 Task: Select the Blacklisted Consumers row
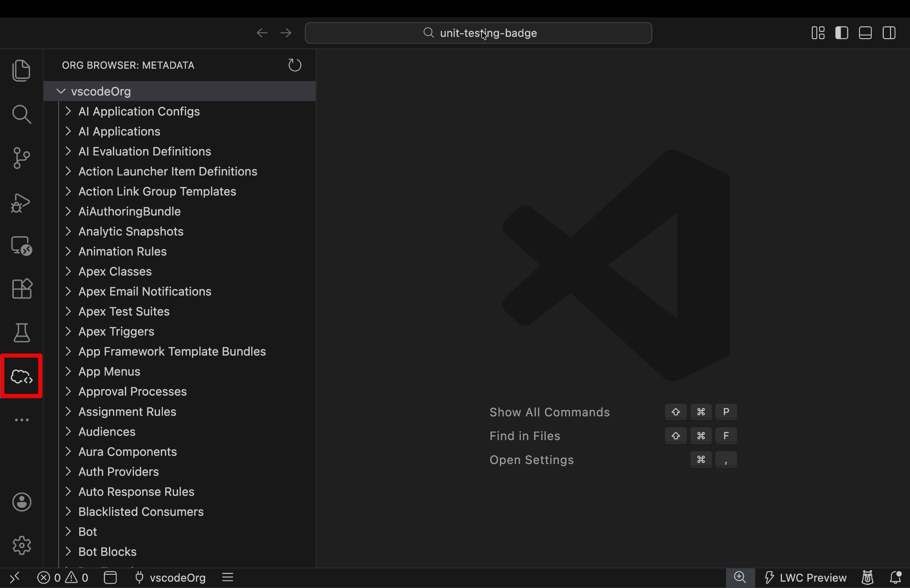pos(180,512)
